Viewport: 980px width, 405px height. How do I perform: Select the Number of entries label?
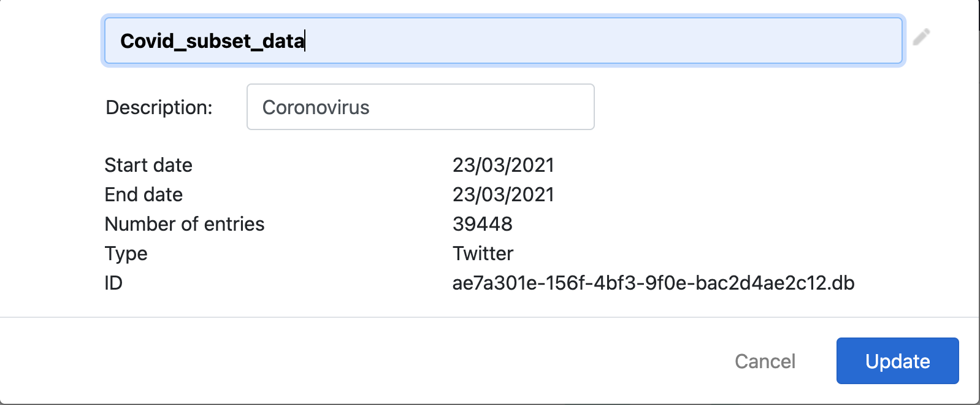pos(185,224)
